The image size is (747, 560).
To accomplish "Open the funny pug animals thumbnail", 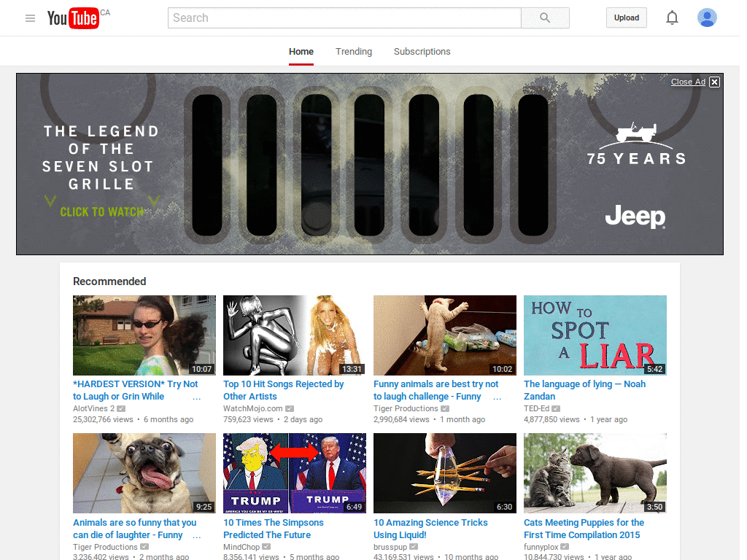I will point(144,472).
